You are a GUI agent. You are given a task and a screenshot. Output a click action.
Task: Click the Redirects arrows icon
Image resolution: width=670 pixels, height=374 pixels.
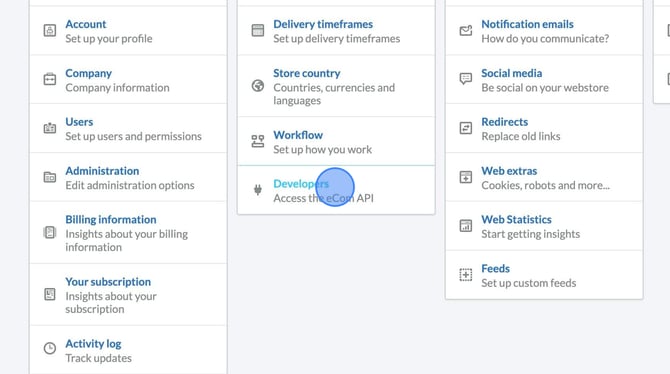coord(466,128)
